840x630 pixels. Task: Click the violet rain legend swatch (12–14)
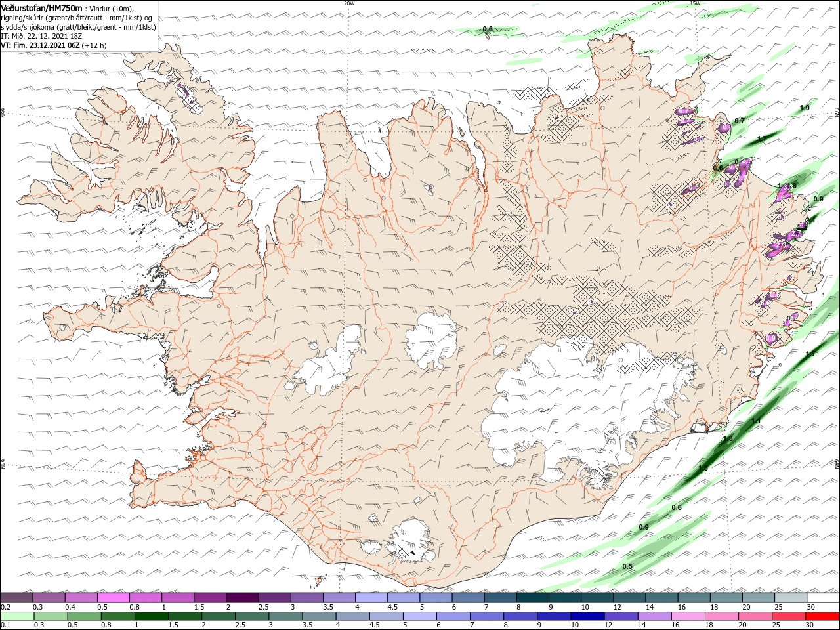point(619,616)
